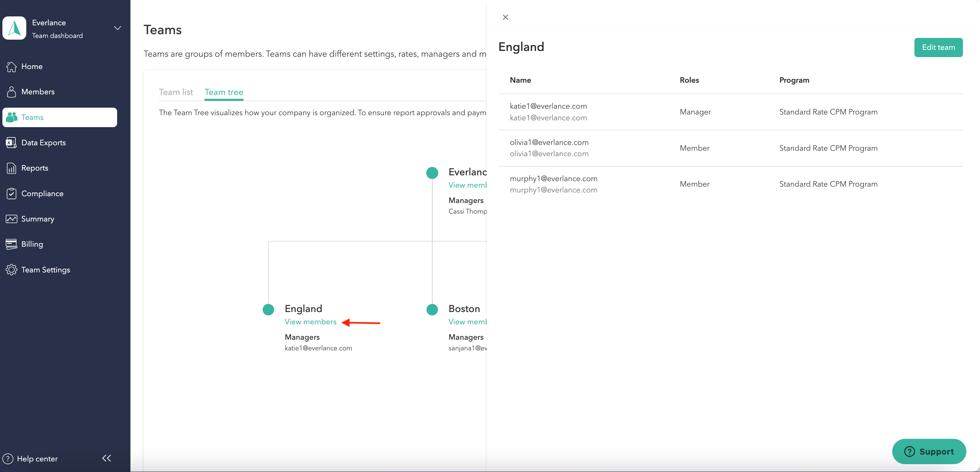Select the Team tree tab
The height and width of the screenshot is (472, 980).
(x=224, y=92)
